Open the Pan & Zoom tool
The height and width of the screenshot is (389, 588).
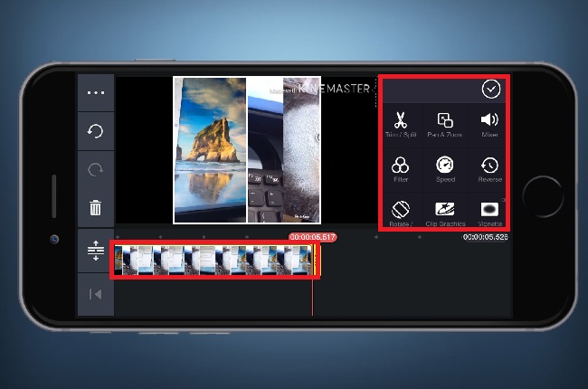click(445, 123)
